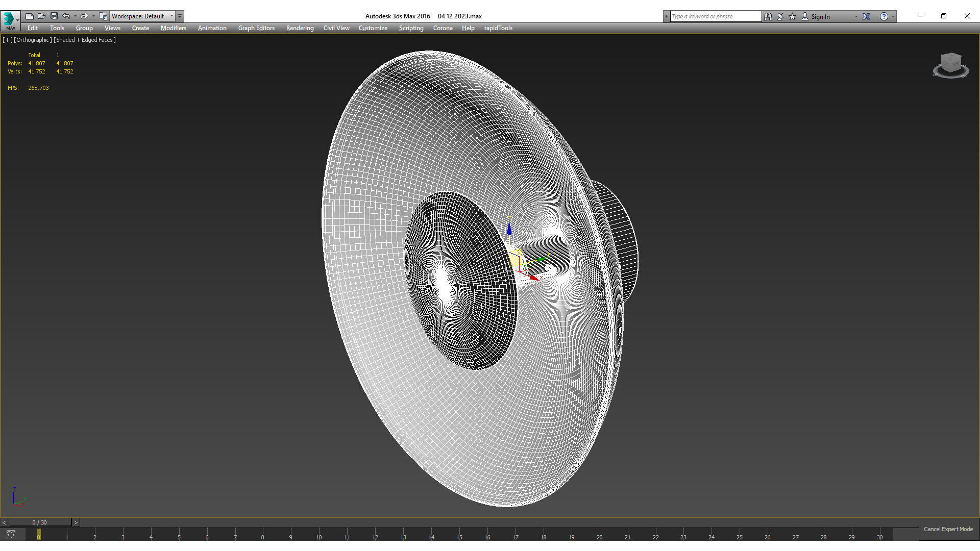Open the Tools menu
The image size is (980, 551).
57,28
